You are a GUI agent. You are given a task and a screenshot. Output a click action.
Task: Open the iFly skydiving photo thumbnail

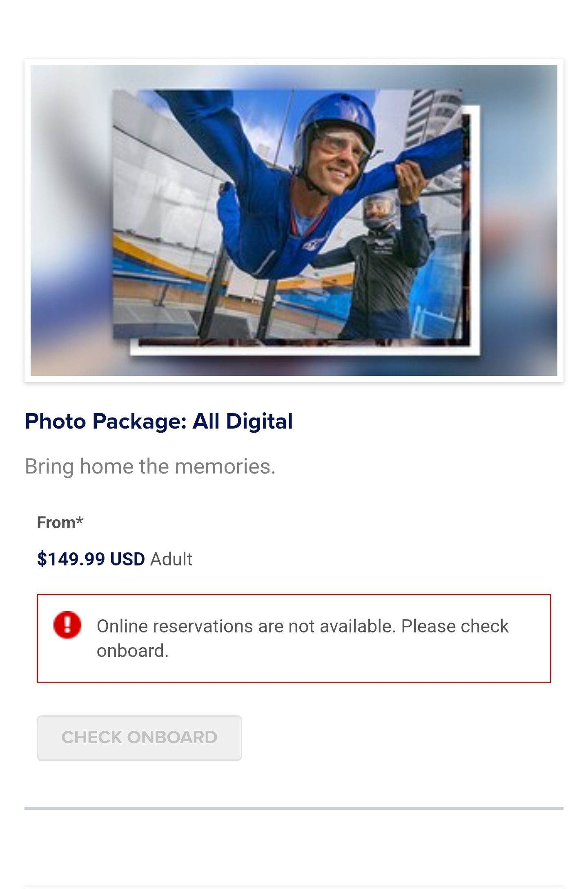click(x=294, y=220)
